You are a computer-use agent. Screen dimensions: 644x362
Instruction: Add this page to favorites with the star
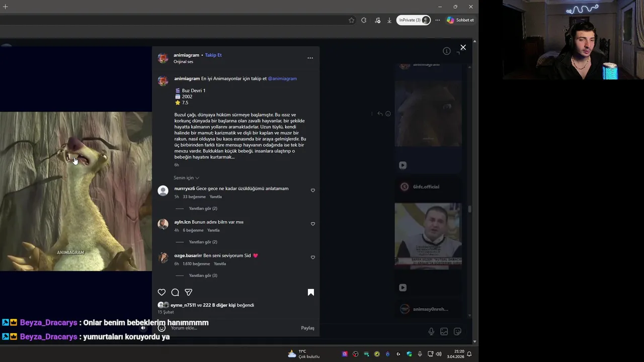351,20
